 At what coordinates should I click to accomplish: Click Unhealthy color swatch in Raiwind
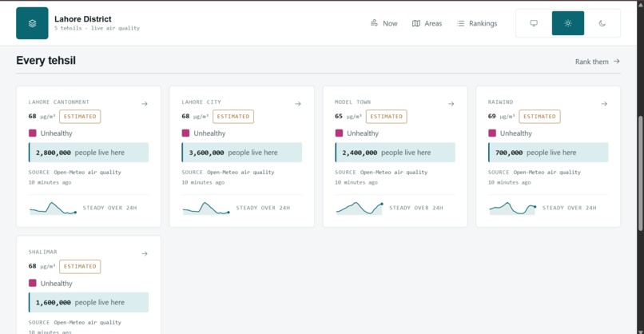point(492,133)
